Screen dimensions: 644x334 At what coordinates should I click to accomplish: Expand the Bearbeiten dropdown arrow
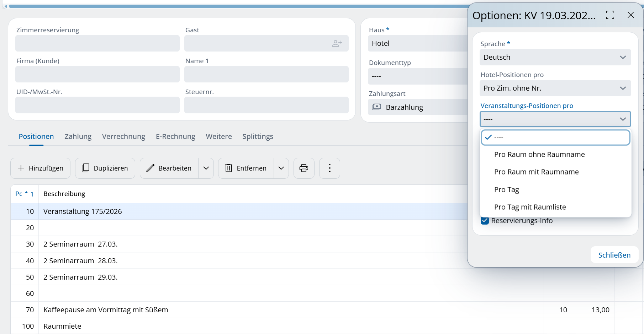point(206,168)
